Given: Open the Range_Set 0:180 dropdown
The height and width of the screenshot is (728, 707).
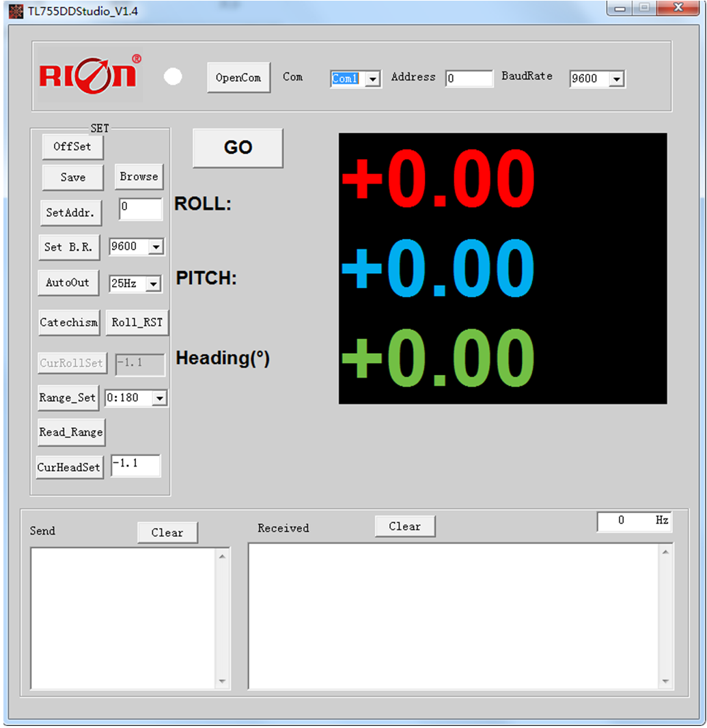Looking at the screenshot, I should coord(159,398).
